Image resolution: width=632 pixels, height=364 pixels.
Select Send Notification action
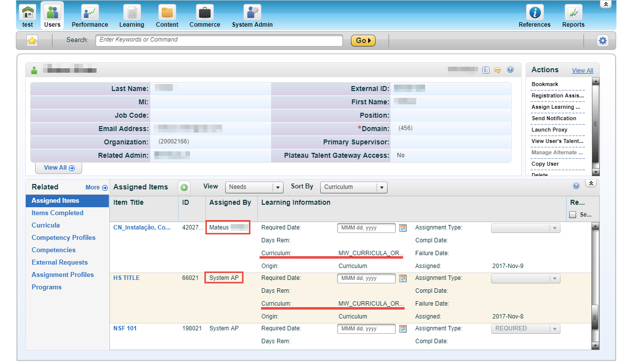point(554,118)
